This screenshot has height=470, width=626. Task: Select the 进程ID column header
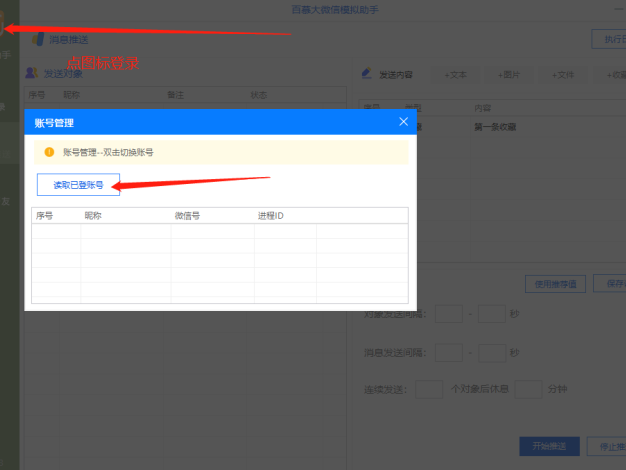pos(271,216)
